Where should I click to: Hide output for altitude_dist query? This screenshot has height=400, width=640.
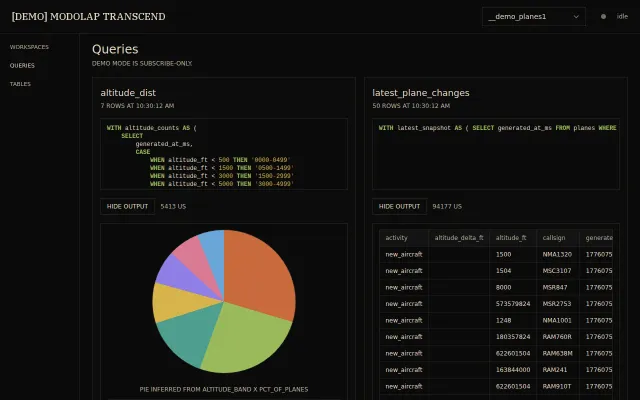tap(127, 207)
